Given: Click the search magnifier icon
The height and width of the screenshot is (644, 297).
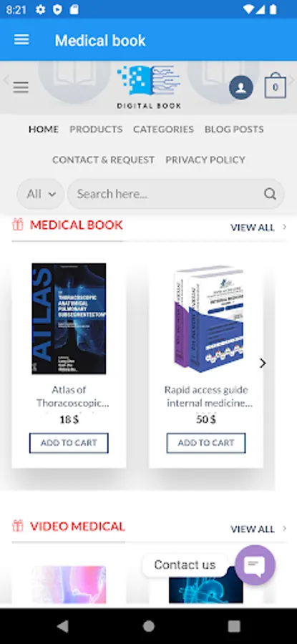Looking at the screenshot, I should 270,194.
